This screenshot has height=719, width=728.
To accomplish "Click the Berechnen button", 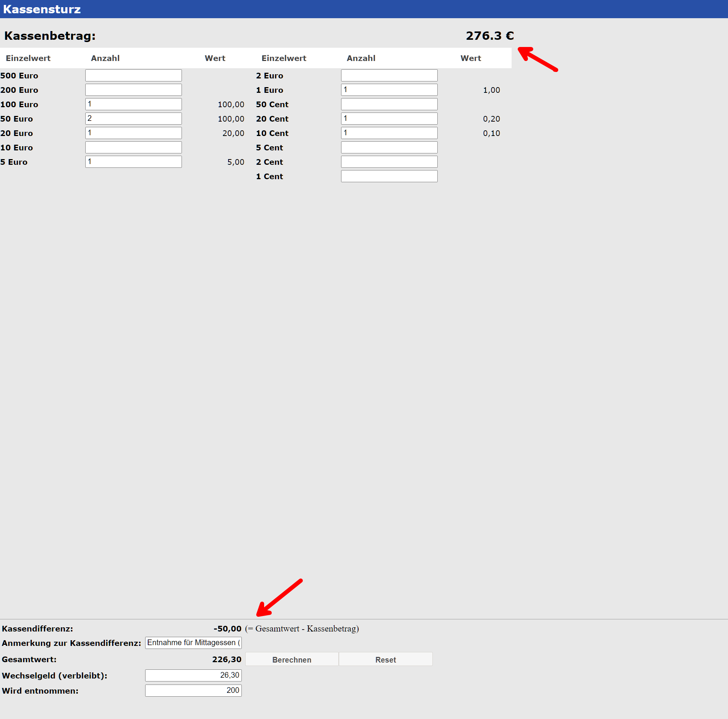I will tap(292, 660).
